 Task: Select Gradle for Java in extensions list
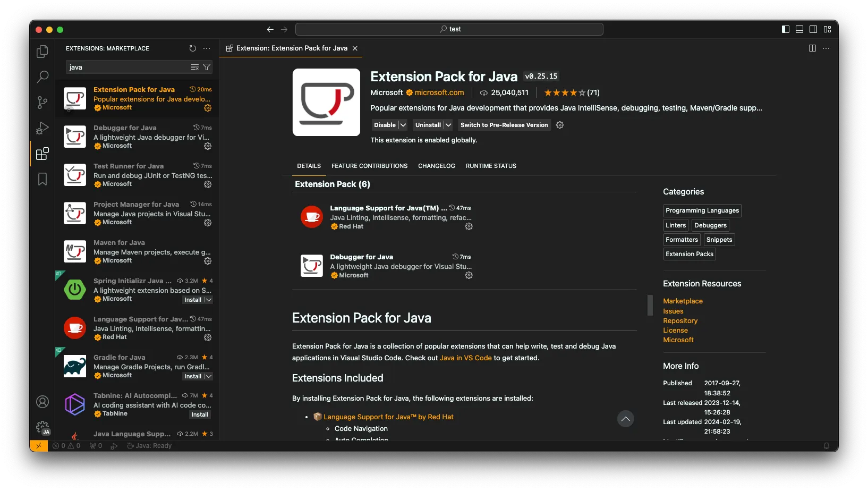(x=137, y=367)
